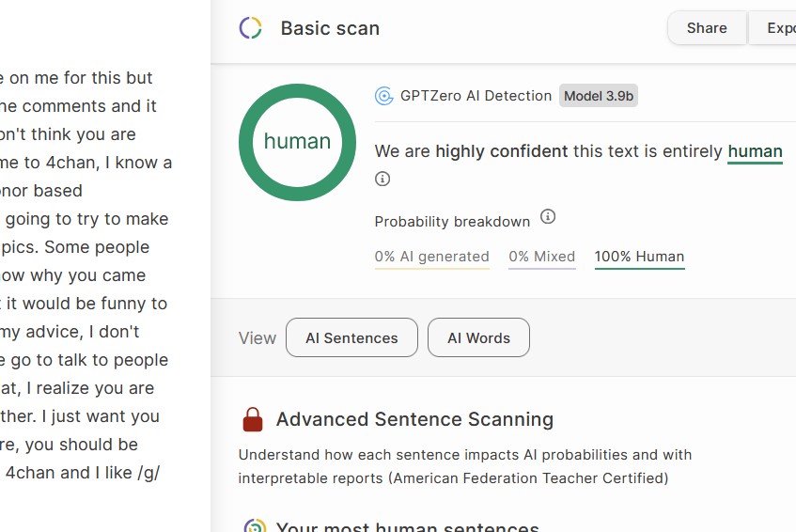796x532 pixels.
Task: Click the Probability breakdown info icon
Action: [x=548, y=217]
